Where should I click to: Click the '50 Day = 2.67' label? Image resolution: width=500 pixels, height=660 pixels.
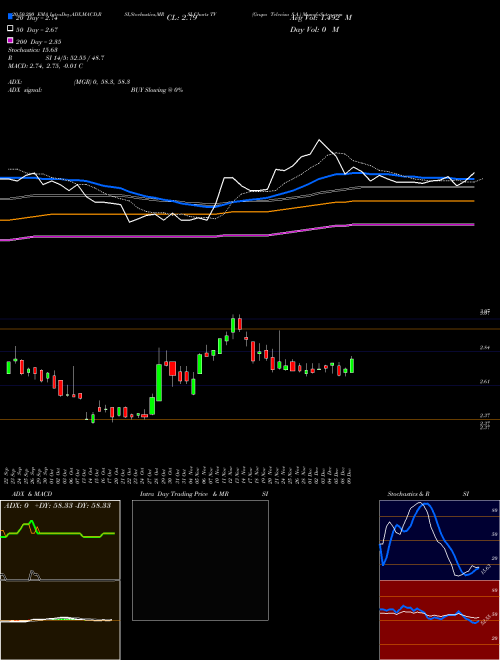[x=37, y=30]
